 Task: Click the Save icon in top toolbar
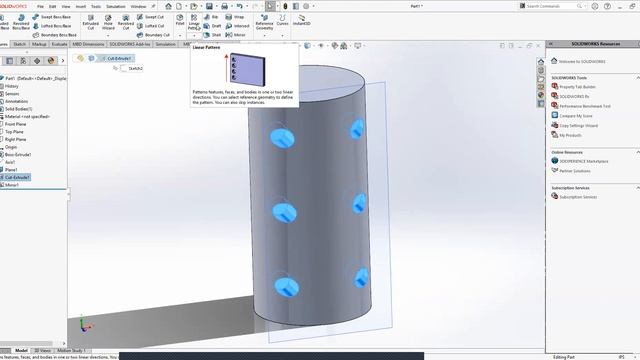(209, 6)
